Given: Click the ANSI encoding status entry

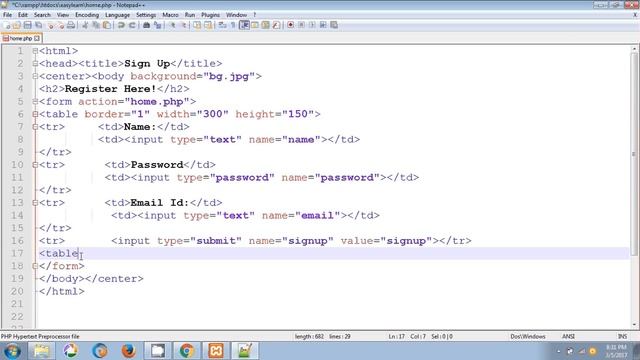Looking at the screenshot, I should pyautogui.click(x=568, y=337).
